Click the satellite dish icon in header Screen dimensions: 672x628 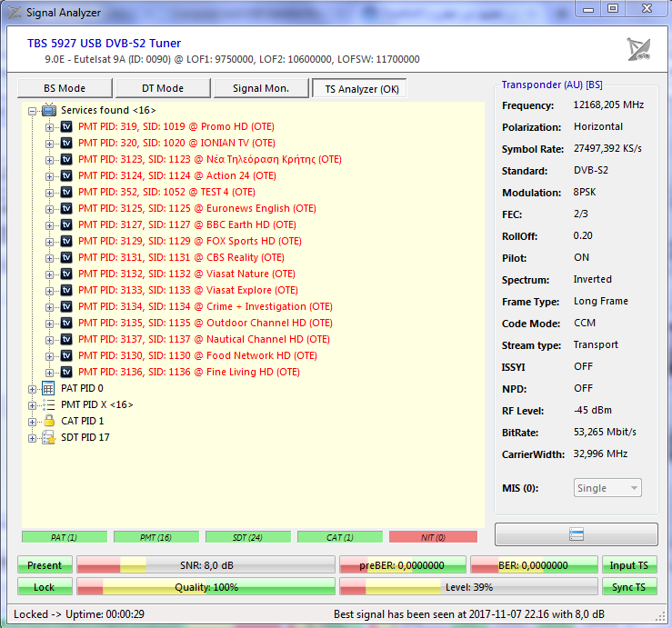[638, 49]
